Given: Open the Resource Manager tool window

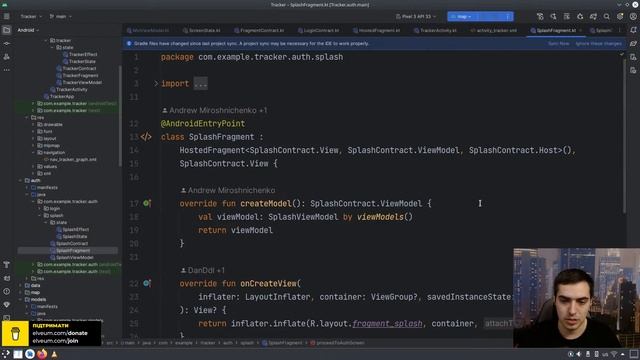Looking at the screenshot, I should point(7,57).
